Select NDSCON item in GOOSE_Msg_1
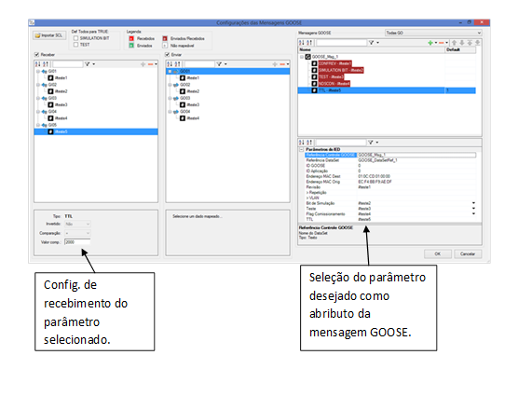This screenshot has width=532, height=396. point(334,84)
